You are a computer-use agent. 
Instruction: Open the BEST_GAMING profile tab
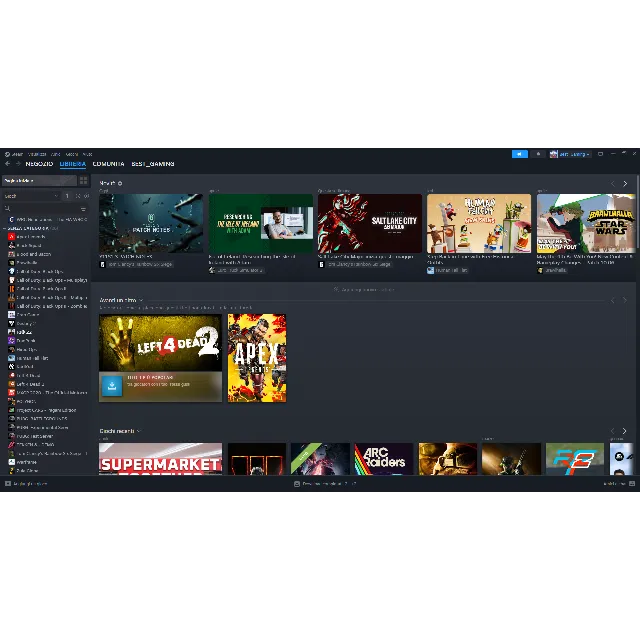point(153,164)
